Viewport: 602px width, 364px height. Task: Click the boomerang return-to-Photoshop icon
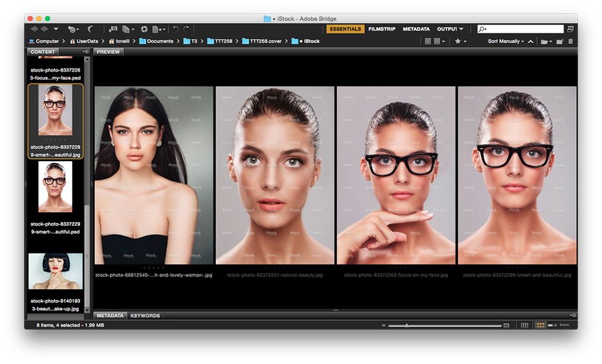pyautogui.click(x=90, y=29)
